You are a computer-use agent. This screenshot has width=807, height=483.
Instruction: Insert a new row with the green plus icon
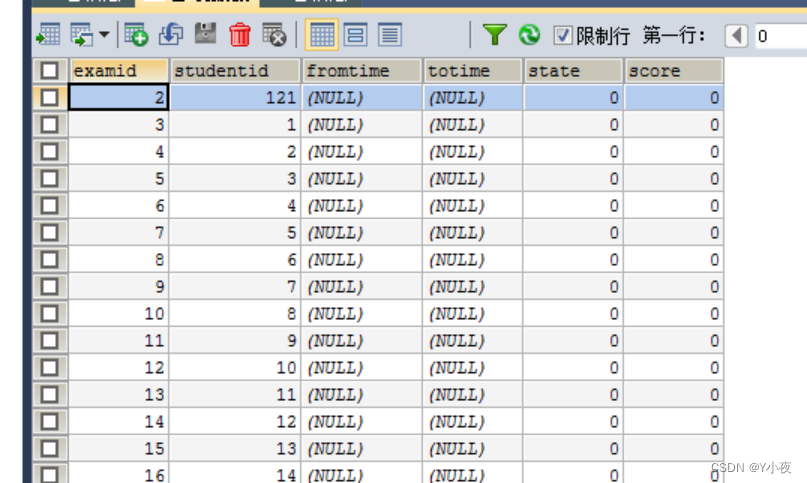tap(136, 35)
